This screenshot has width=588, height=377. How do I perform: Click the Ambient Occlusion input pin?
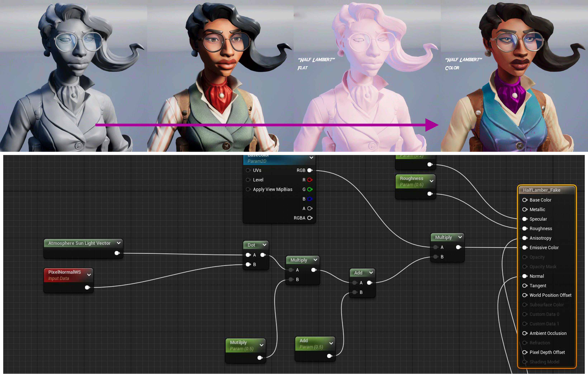pos(525,333)
